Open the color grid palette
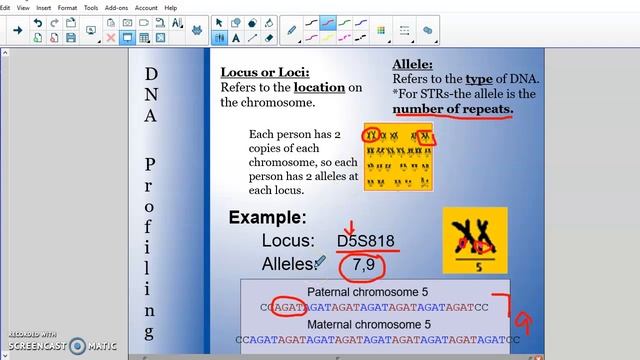Screen dimensions: 640x360 pyautogui.click(x=381, y=30)
